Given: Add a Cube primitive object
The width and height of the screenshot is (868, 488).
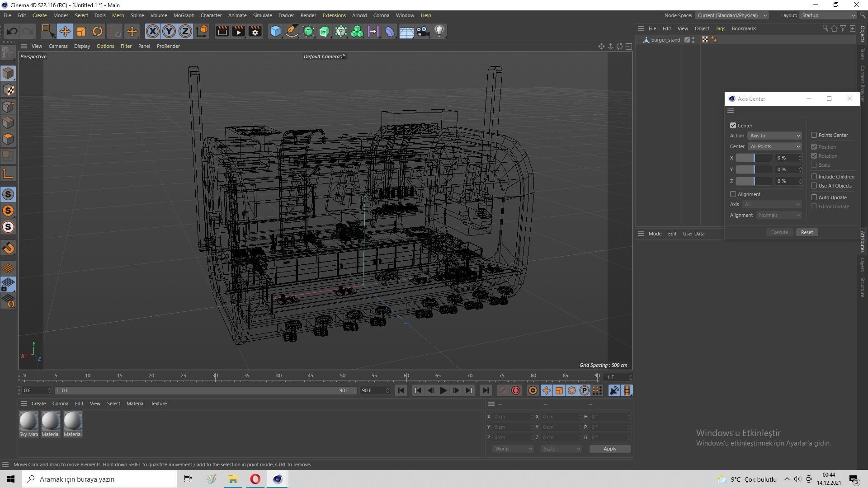Looking at the screenshot, I should 275,31.
